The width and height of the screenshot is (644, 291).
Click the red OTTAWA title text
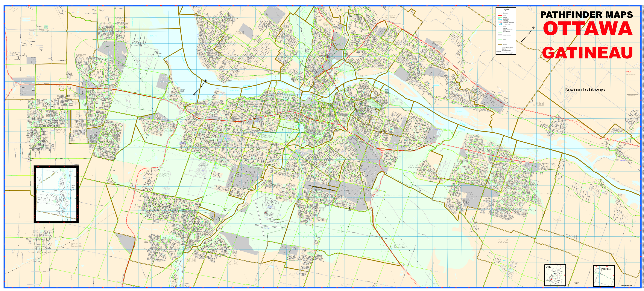pyautogui.click(x=588, y=28)
